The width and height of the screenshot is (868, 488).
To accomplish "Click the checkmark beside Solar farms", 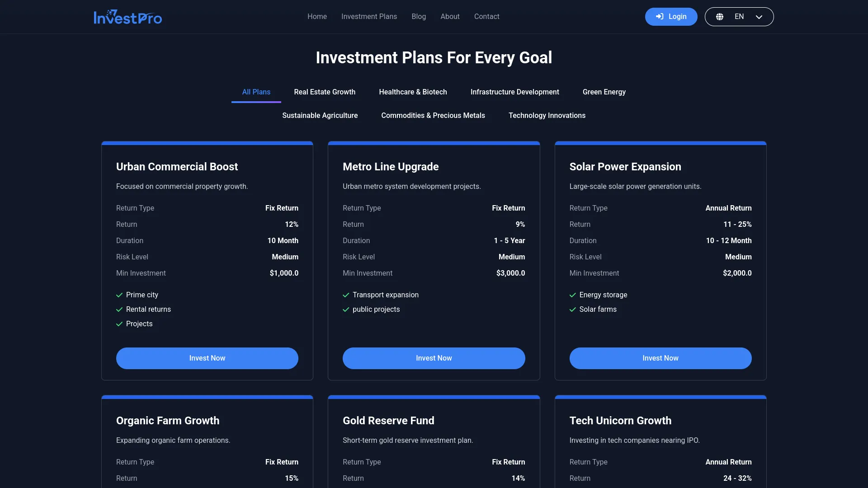I will click(x=572, y=310).
